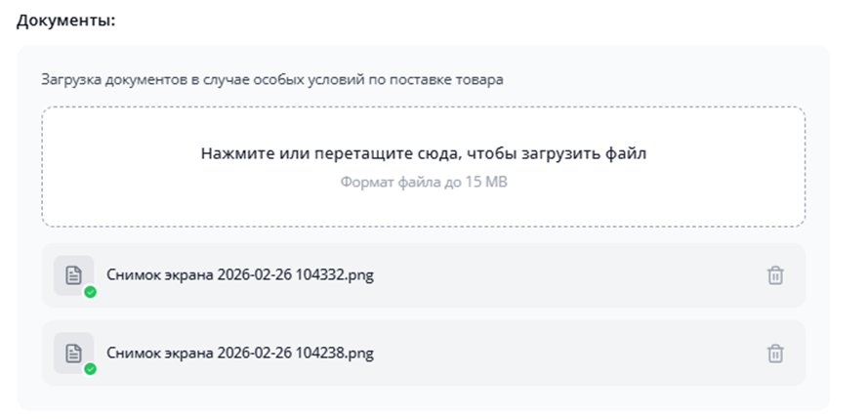The height and width of the screenshot is (419, 868).
Task: Delete file Снимок экрана 2026-02-26 104238.png
Action: coord(775,353)
